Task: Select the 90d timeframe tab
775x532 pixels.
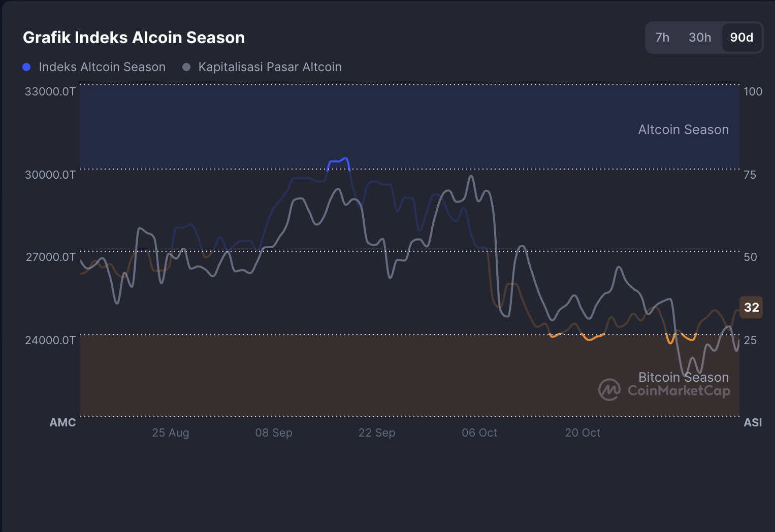Action: (741, 37)
